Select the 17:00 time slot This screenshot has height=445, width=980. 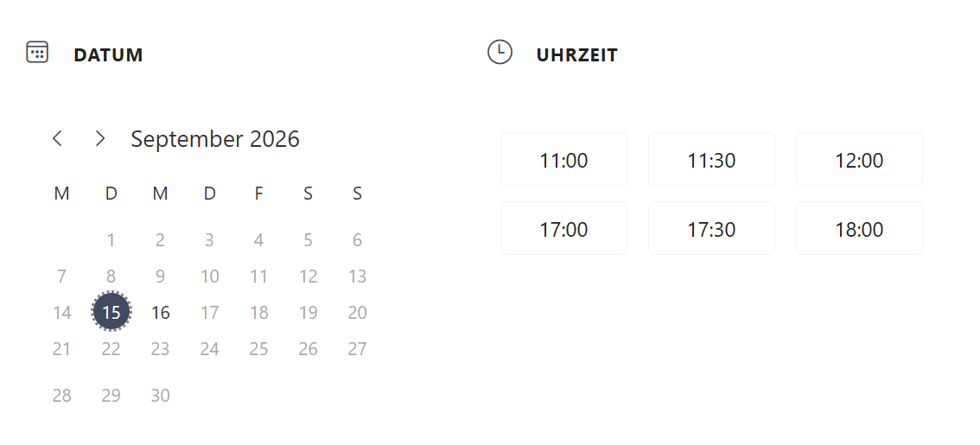(563, 228)
